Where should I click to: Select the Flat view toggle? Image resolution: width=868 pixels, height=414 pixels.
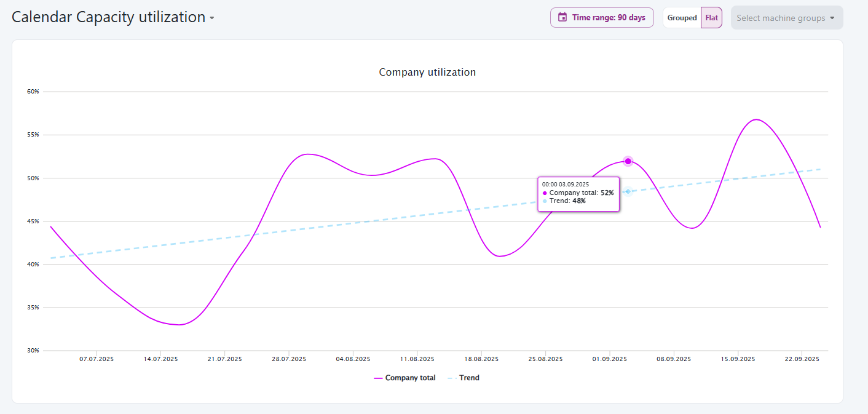(711, 18)
